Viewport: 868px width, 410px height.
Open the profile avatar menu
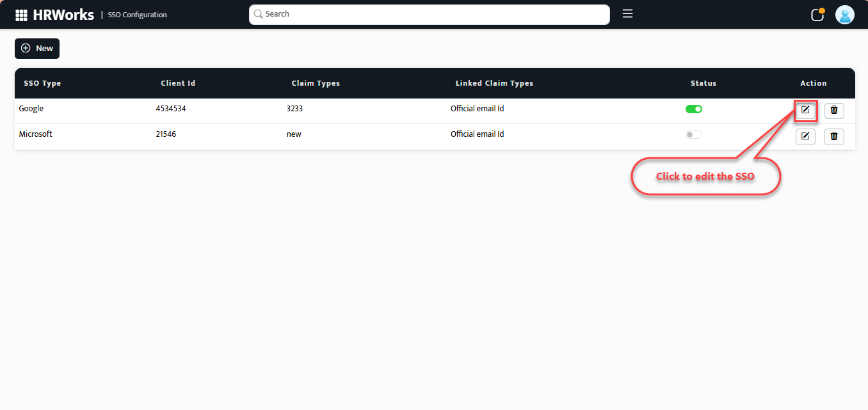point(844,14)
